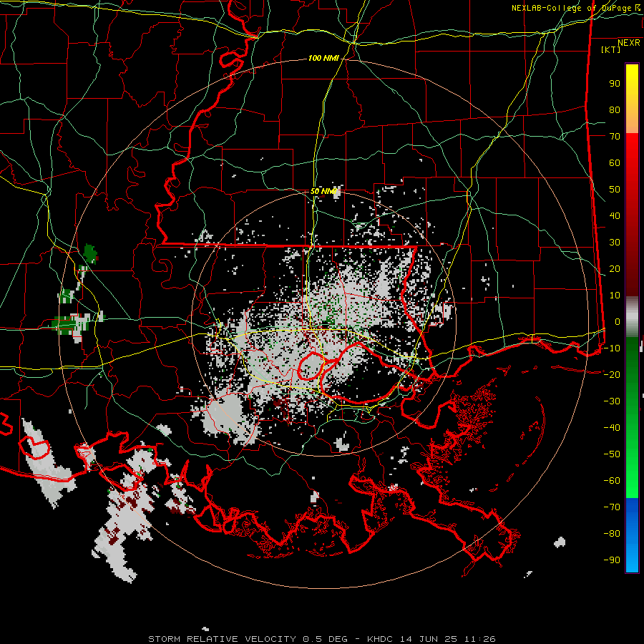This screenshot has height=644, width=644.
Task: Select the 50 NMI range ring label
Action: point(323,191)
